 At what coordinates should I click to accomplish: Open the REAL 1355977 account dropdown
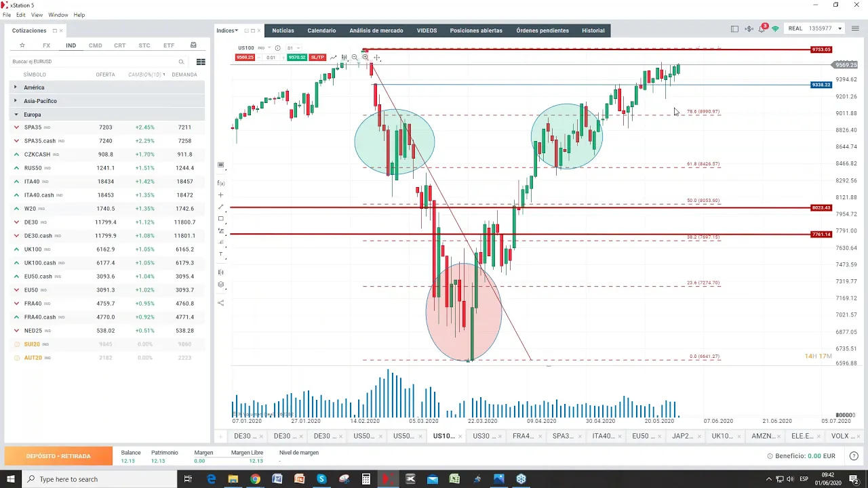pyautogui.click(x=815, y=28)
